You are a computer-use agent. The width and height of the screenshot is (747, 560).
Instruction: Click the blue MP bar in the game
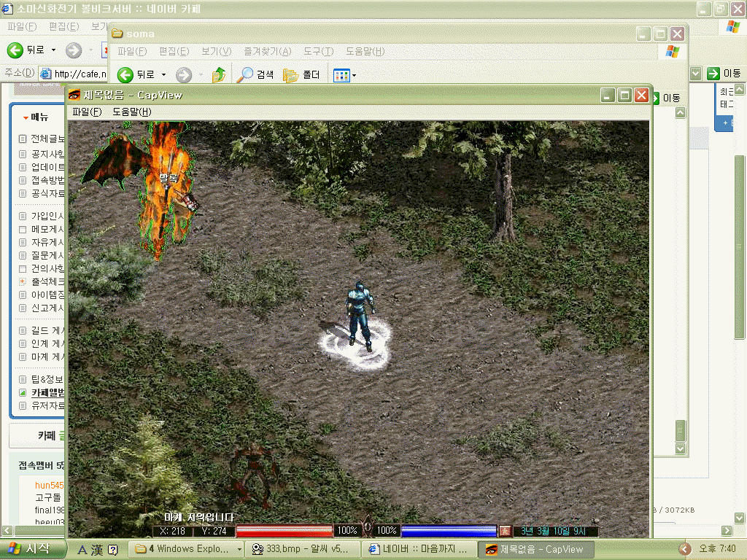(x=449, y=531)
